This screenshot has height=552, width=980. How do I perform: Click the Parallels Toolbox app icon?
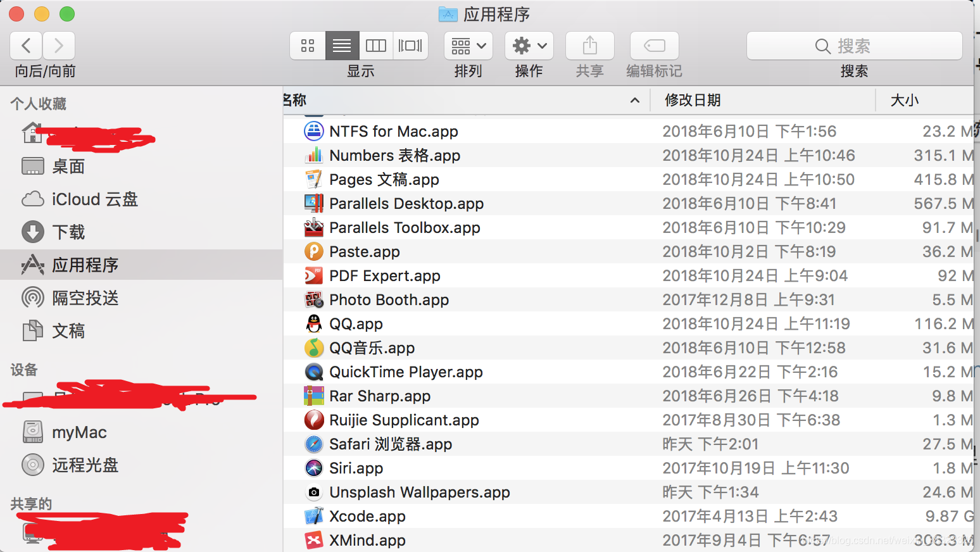pos(314,227)
